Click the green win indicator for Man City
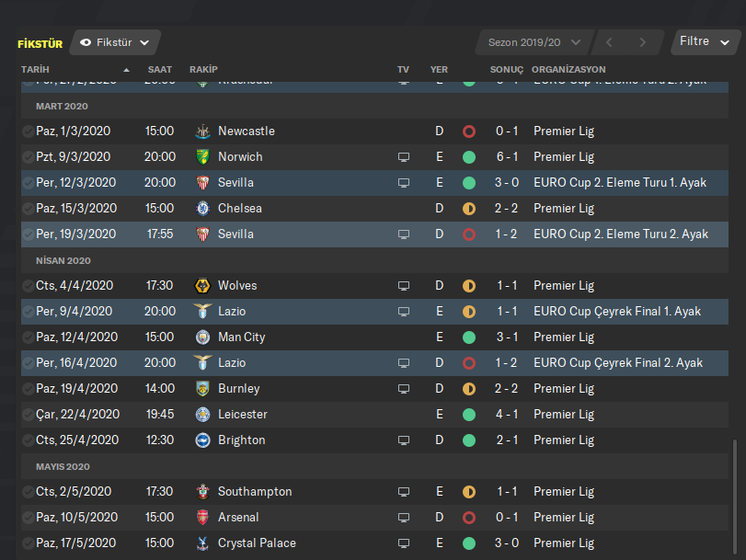Image resolution: width=746 pixels, height=560 pixels. 469,337
